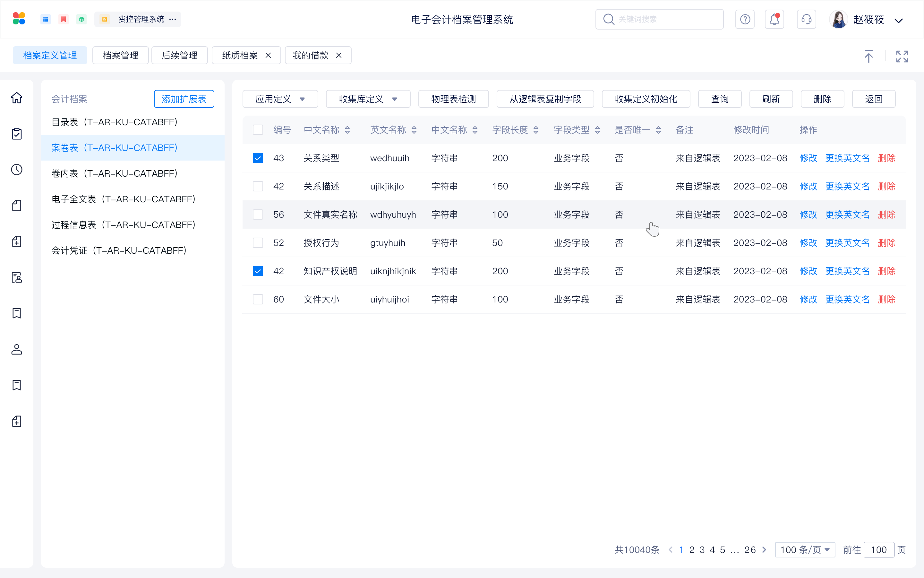Open the sidebar document-user icon

point(17,277)
